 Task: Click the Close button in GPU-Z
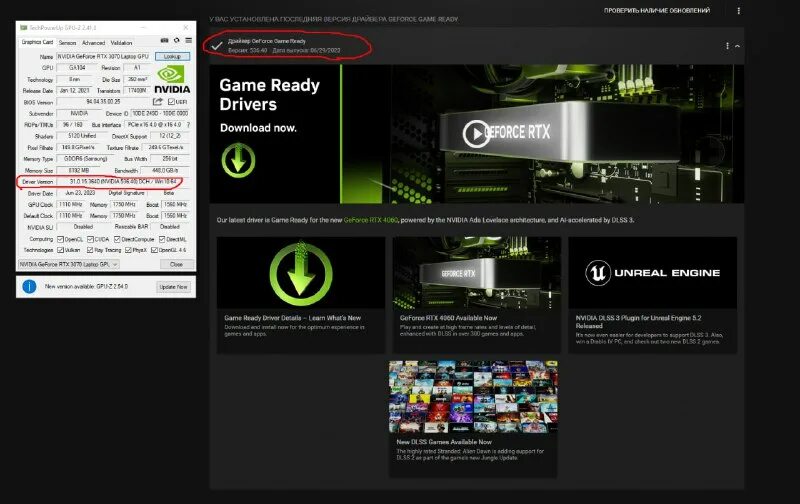click(176, 264)
